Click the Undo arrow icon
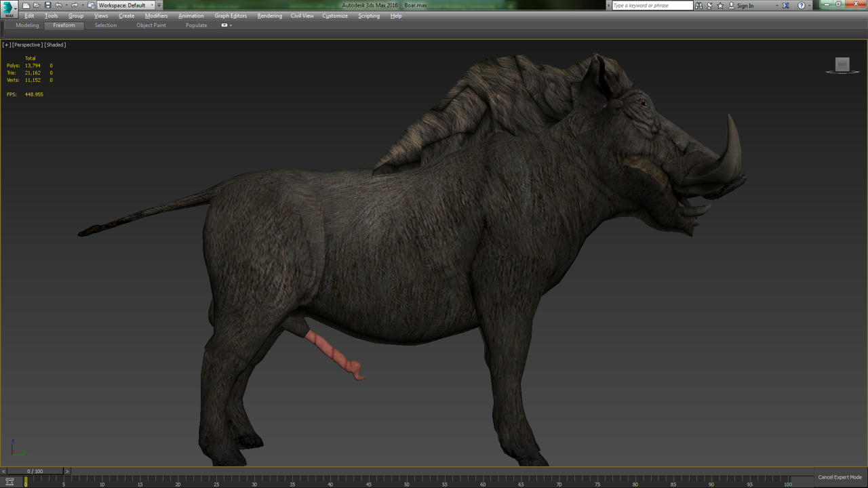The image size is (868, 488). click(58, 5)
